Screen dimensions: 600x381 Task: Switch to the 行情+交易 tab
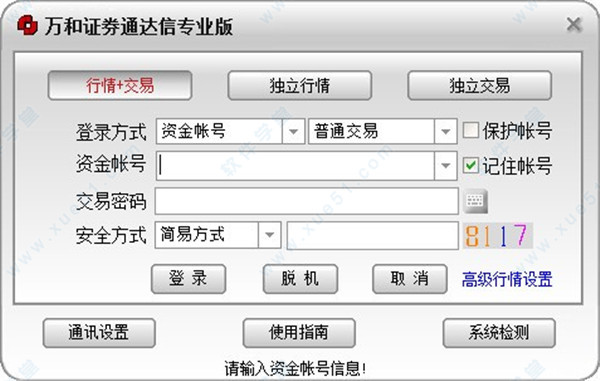pos(120,85)
